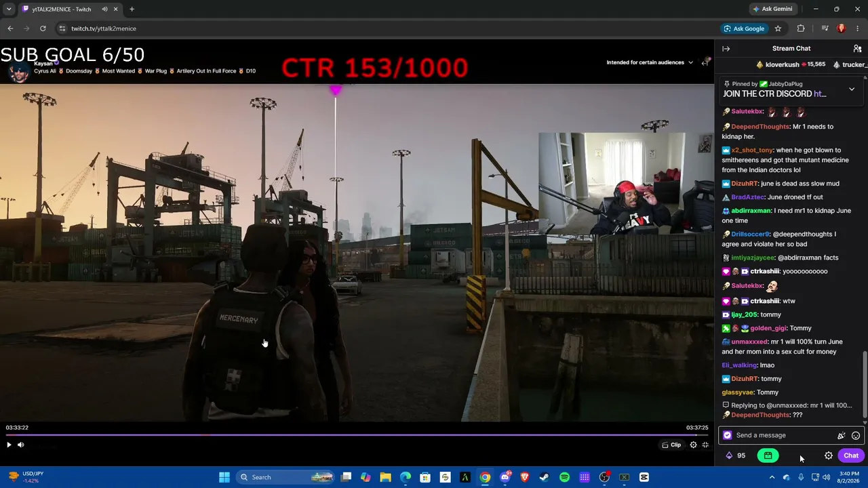Open golden_gigi chat username
This screenshot has height=488, width=868.
tap(768, 328)
